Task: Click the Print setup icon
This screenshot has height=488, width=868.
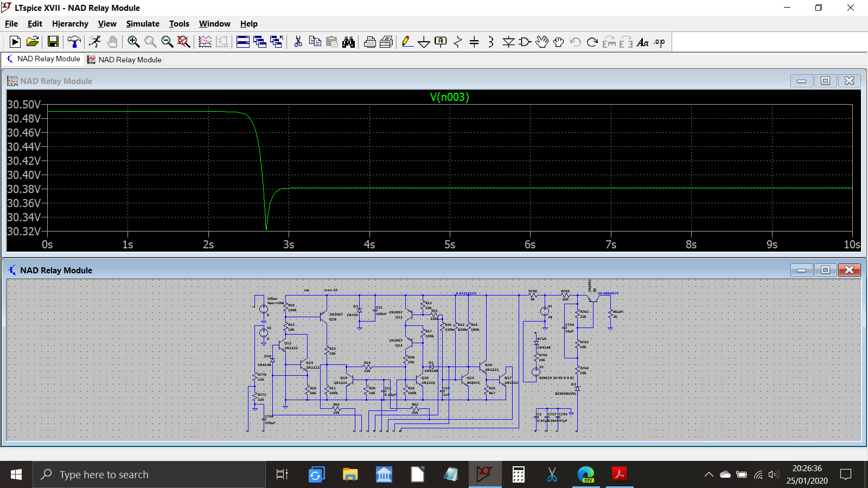Action: pos(370,42)
